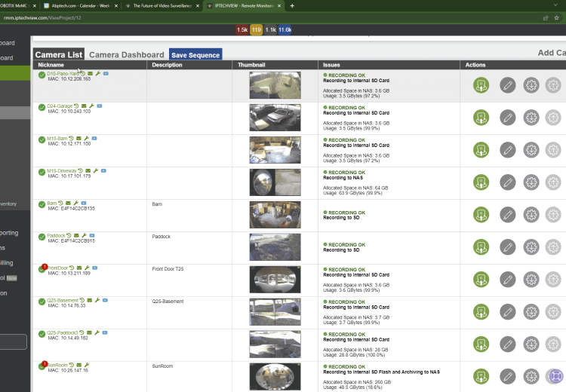Click the green status checkmark for Q25-Paddock3
Image resolution: width=566 pixels, height=392 pixels.
42,335
